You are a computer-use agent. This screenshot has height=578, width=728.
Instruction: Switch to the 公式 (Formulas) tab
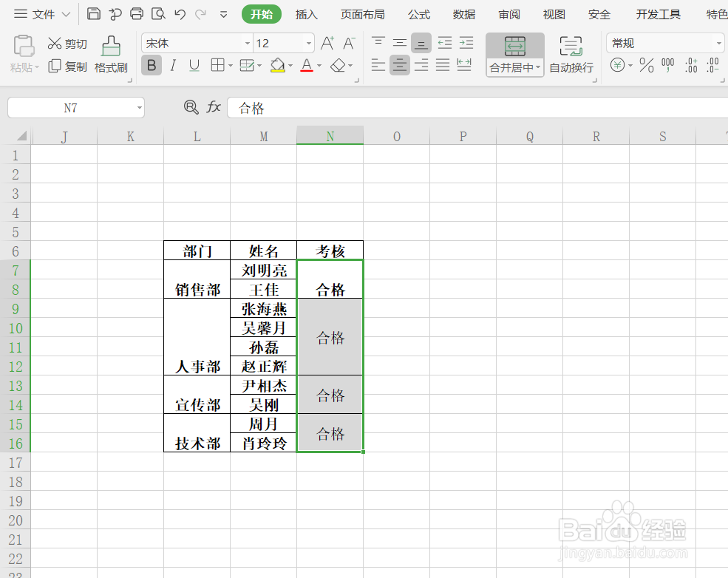[419, 14]
